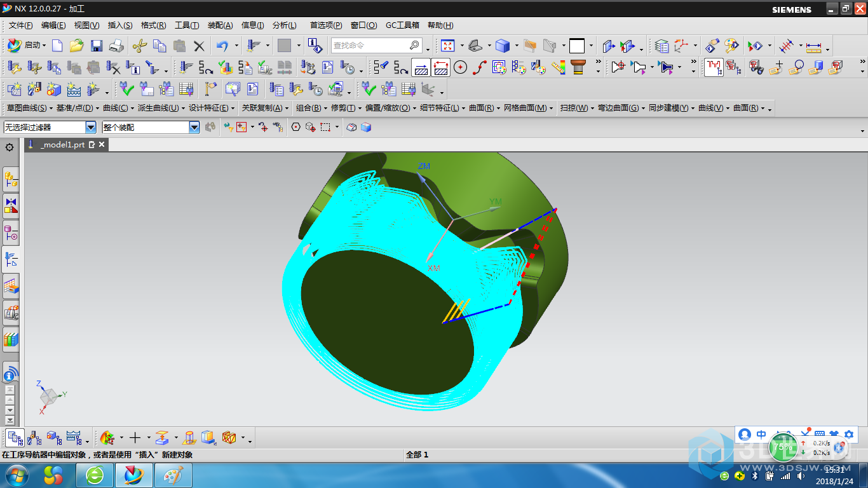Click the New file icon
The image size is (868, 488).
point(57,46)
